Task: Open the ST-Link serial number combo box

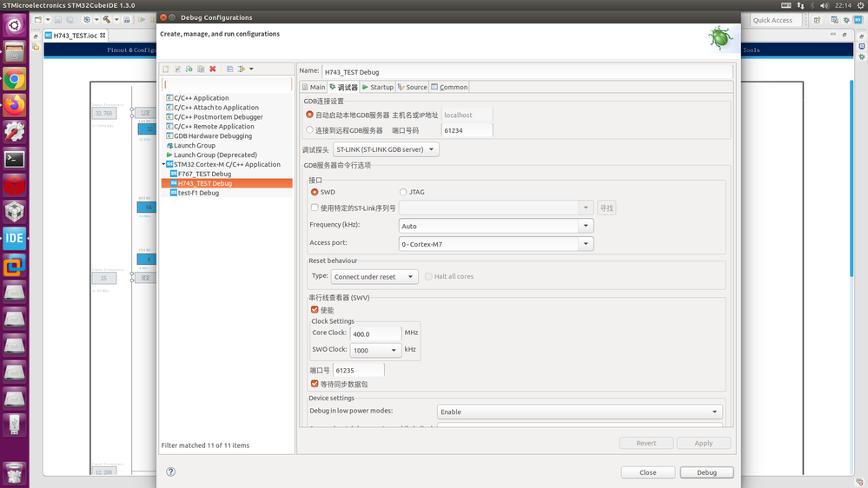Action: [x=496, y=208]
